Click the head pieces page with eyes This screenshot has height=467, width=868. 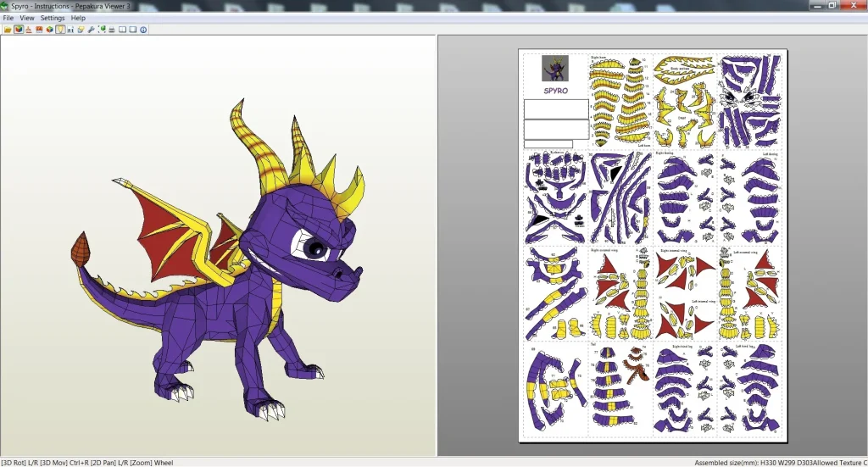tap(749, 101)
